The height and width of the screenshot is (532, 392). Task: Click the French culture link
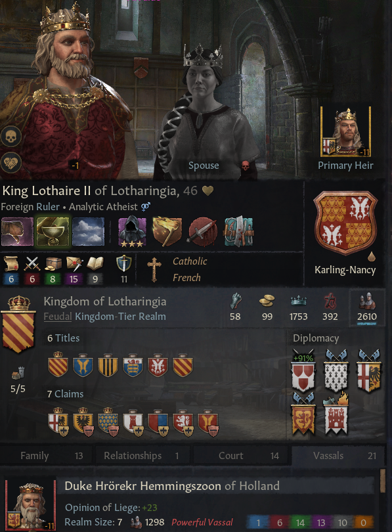click(186, 278)
